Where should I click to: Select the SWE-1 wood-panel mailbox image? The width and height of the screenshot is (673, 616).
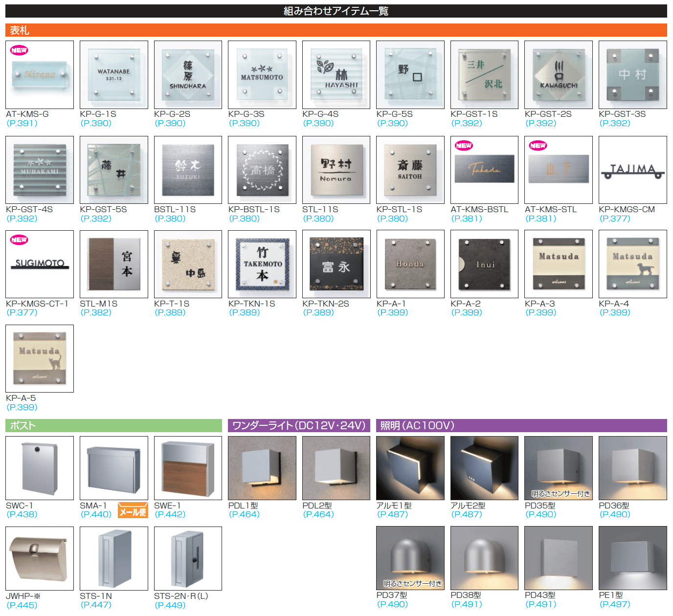click(x=188, y=468)
